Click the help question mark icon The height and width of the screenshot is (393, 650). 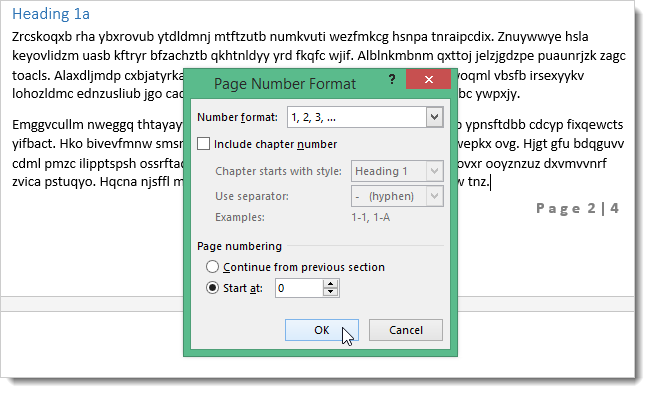coord(392,79)
